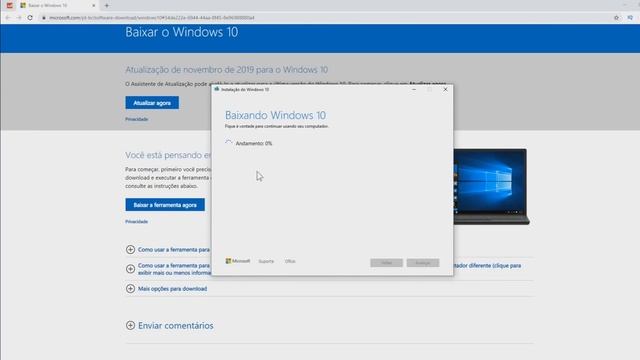Screen dimensions: 640x360
Task: Click the Windows 10 laptop image
Action: click(491, 187)
